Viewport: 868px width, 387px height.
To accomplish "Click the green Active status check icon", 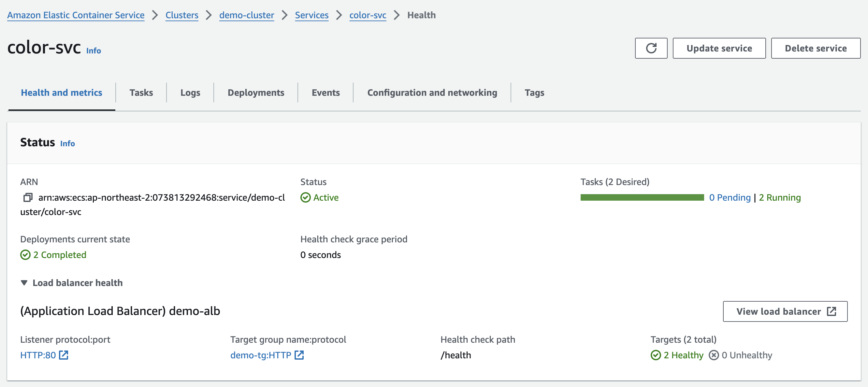I will point(305,197).
